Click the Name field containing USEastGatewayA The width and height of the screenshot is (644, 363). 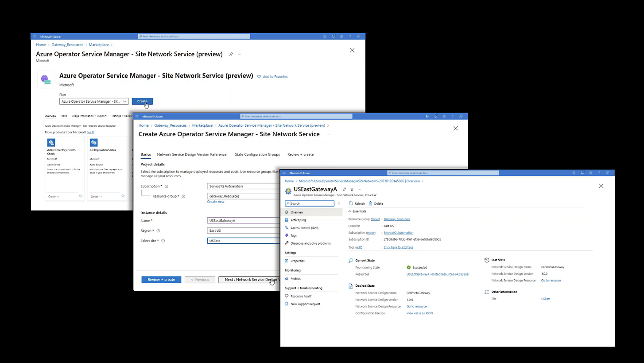243,220
